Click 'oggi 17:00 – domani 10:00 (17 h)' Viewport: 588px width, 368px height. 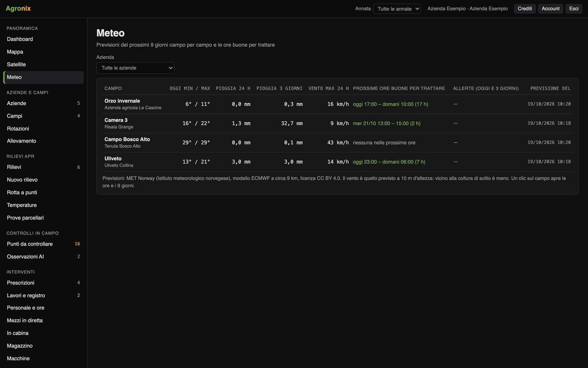tap(390, 104)
